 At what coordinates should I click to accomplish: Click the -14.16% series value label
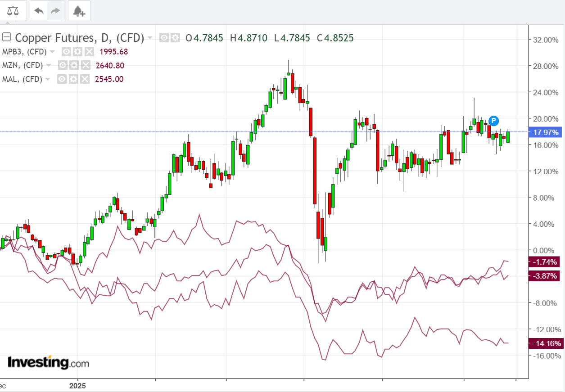(546, 344)
